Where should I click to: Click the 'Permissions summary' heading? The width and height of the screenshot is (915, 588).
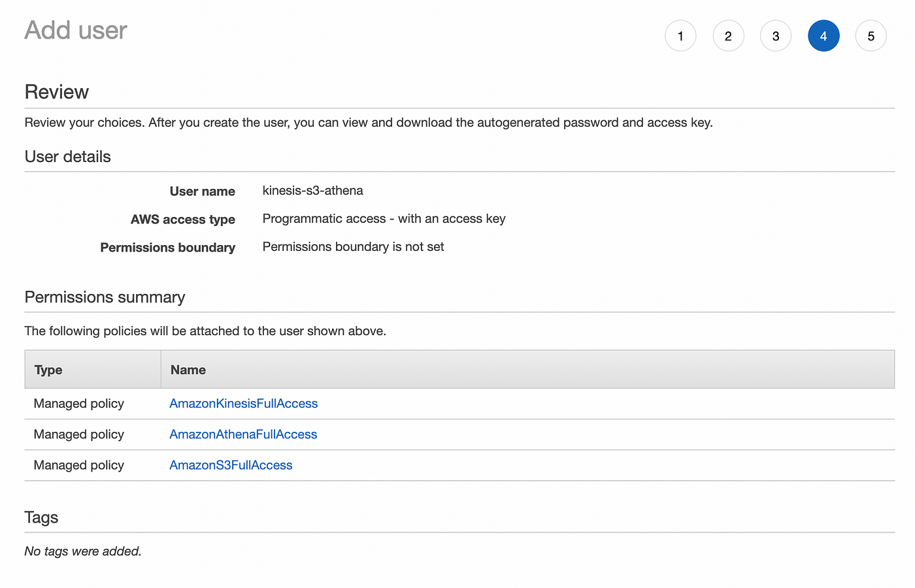[105, 297]
